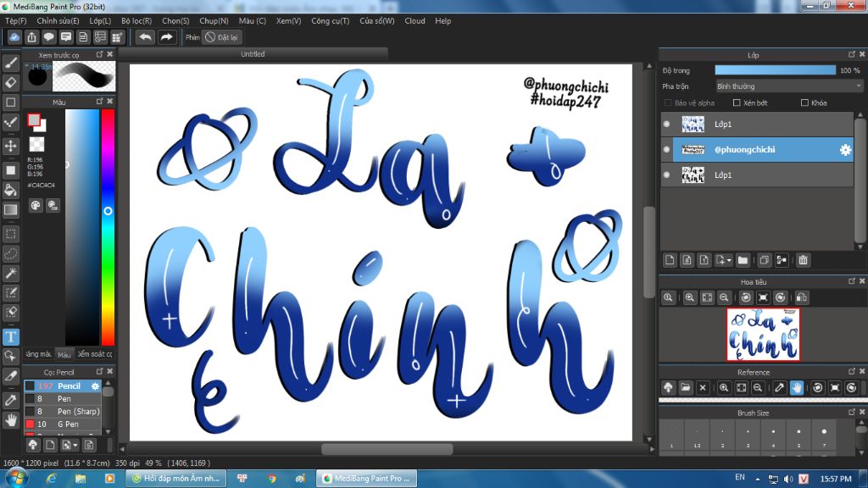Open the color palette icon in Color panel
The height and width of the screenshot is (488, 868).
tap(36, 206)
